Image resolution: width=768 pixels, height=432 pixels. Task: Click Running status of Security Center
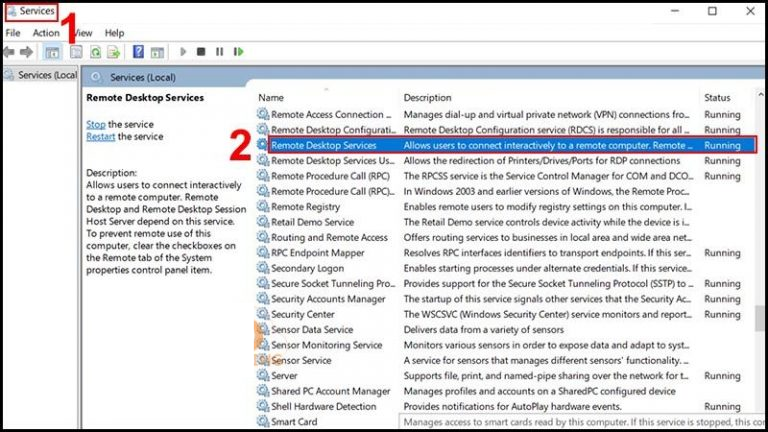point(722,314)
